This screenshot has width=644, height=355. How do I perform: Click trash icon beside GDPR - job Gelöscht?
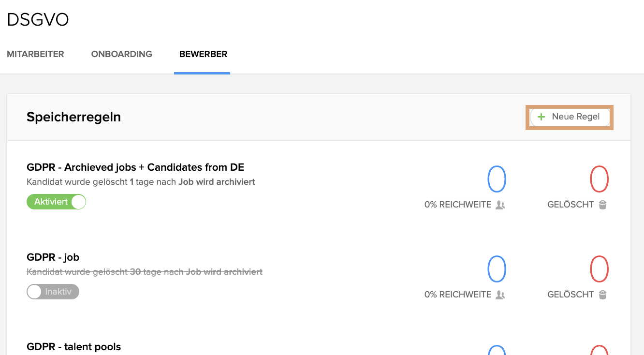coord(602,295)
